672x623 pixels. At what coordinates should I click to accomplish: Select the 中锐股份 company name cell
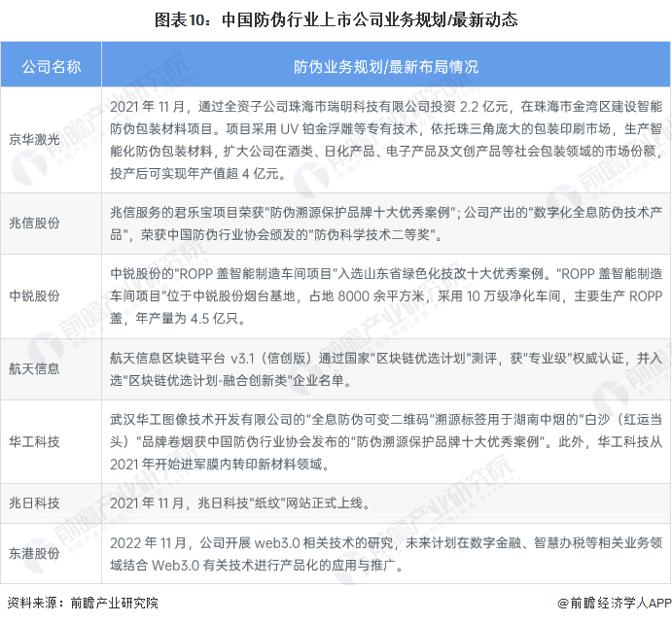tap(51, 295)
